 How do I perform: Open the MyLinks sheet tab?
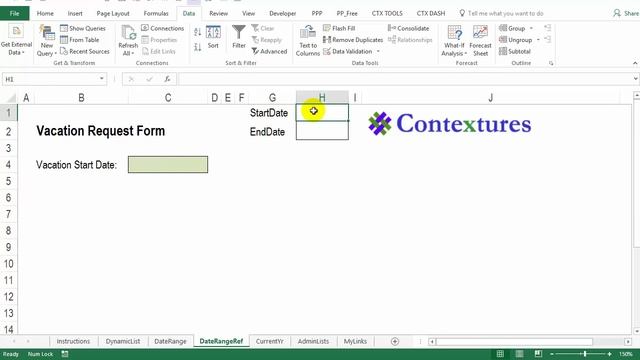click(x=355, y=341)
